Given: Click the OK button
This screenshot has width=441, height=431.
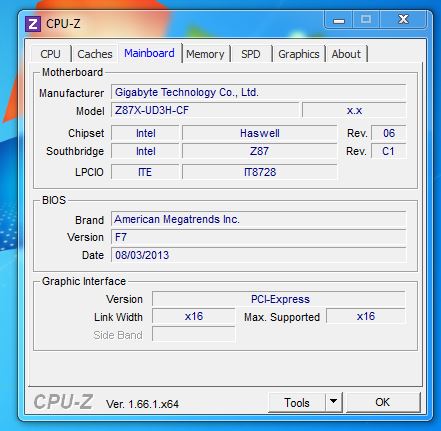Looking at the screenshot, I should (383, 402).
